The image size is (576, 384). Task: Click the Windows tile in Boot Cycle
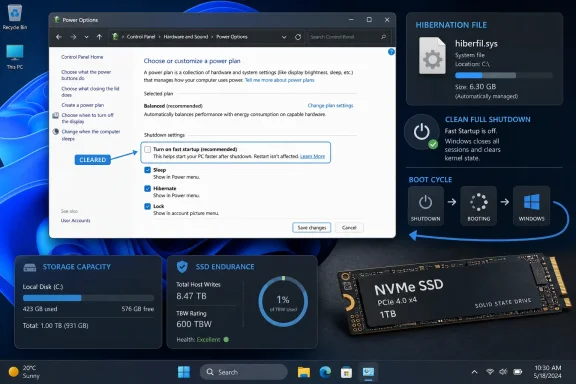click(532, 206)
